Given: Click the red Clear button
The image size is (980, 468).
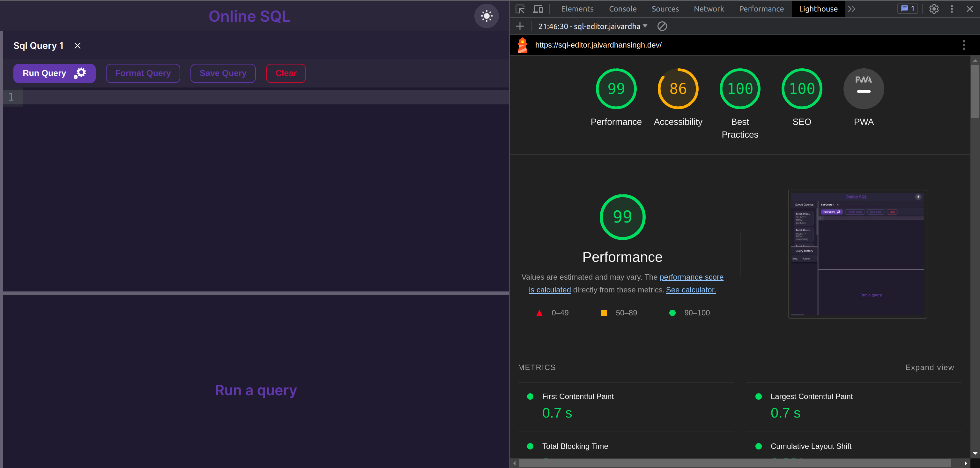Looking at the screenshot, I should pos(286,73).
